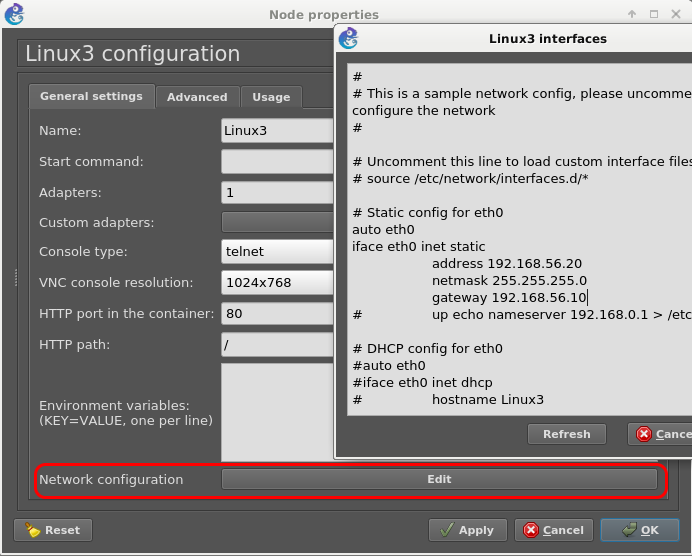
Task: Click the line 'iface eth0 inet static'
Action: tap(418, 247)
